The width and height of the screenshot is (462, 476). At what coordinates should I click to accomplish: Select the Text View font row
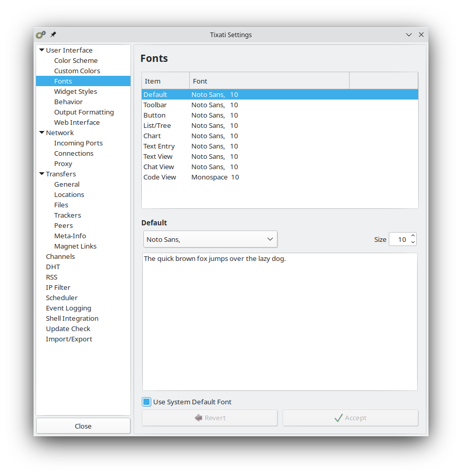[x=280, y=156]
